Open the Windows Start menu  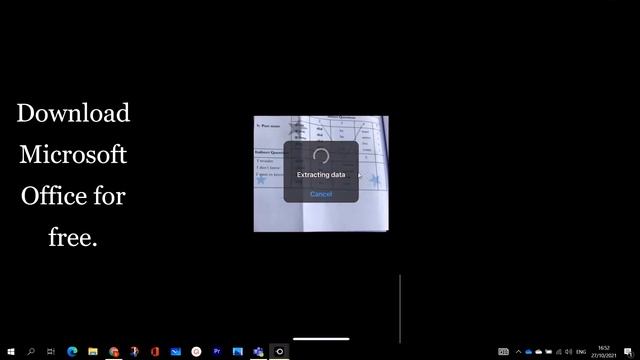pos(11,351)
